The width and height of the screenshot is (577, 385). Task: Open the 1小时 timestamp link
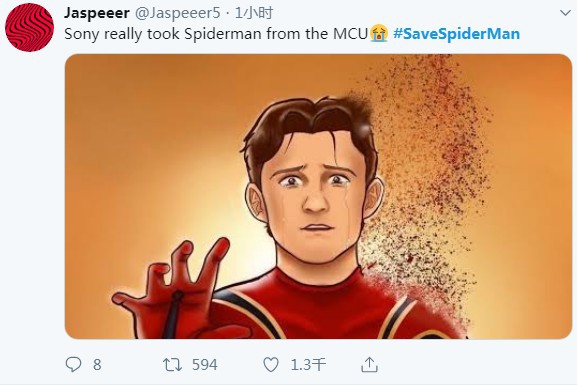[x=254, y=13]
